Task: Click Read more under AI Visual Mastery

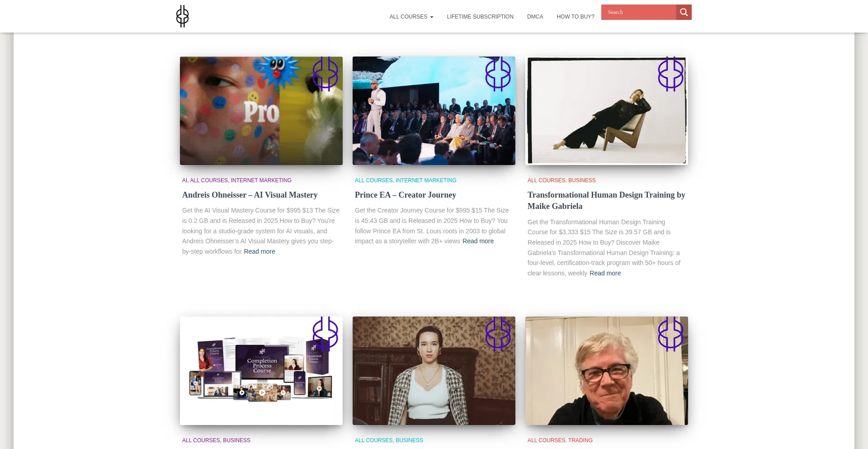Action: pos(259,251)
